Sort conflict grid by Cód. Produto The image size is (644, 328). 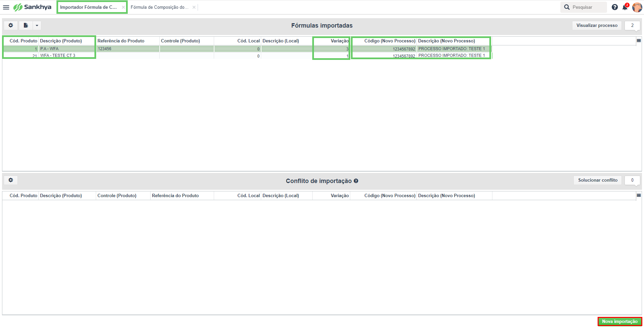click(x=21, y=195)
